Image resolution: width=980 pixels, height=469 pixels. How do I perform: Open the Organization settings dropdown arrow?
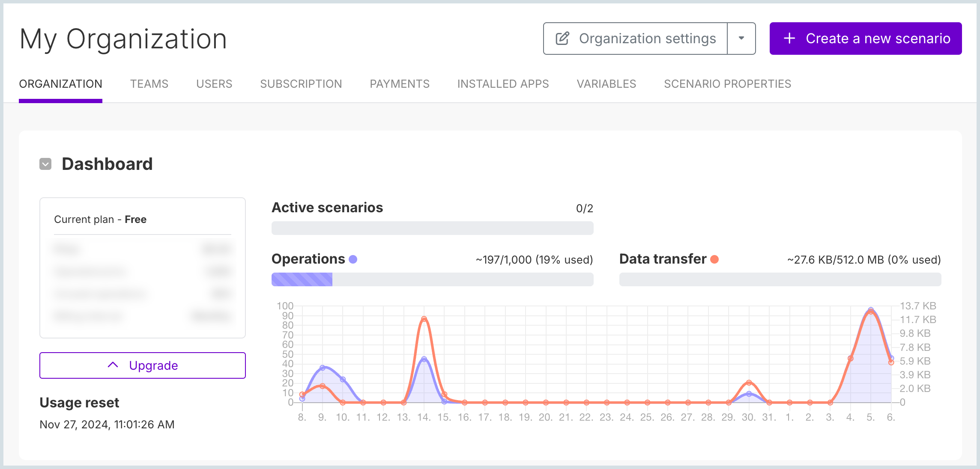[741, 39]
